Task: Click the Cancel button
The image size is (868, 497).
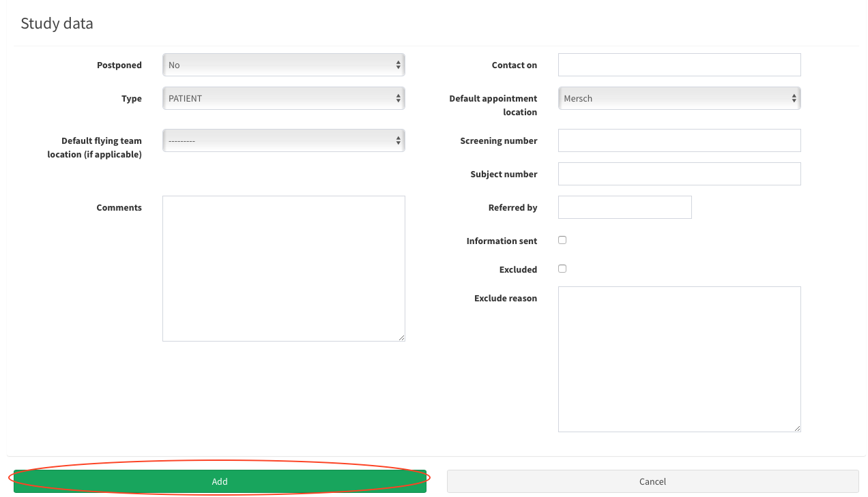Action: pos(652,481)
